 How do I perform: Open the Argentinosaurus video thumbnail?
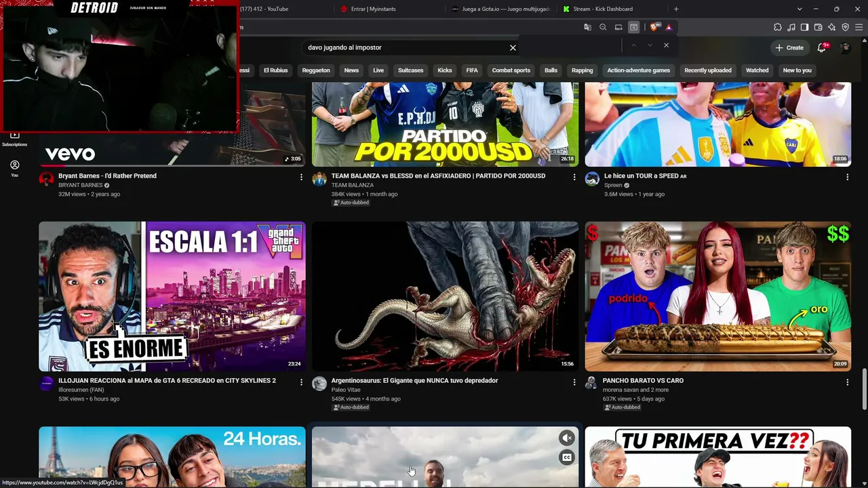[445, 296]
